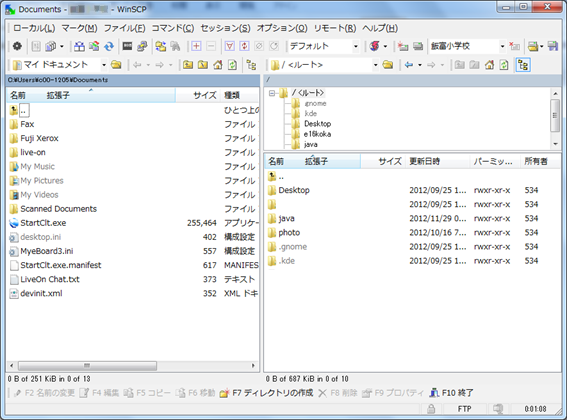This screenshot has width=567, height=420.
Task: Click the save session floppy icon
Action: click(552, 46)
